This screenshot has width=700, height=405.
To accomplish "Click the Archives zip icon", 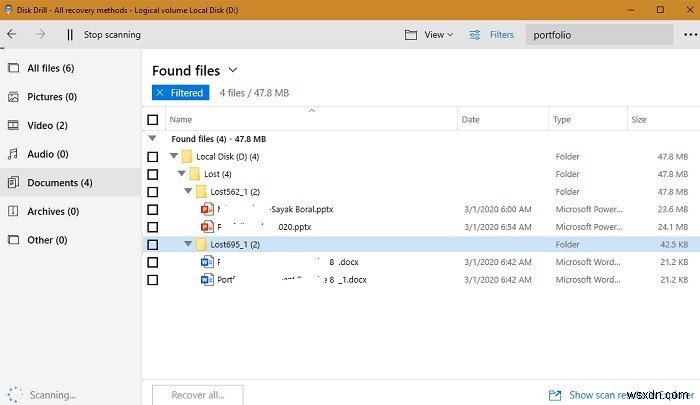I will point(13,211).
